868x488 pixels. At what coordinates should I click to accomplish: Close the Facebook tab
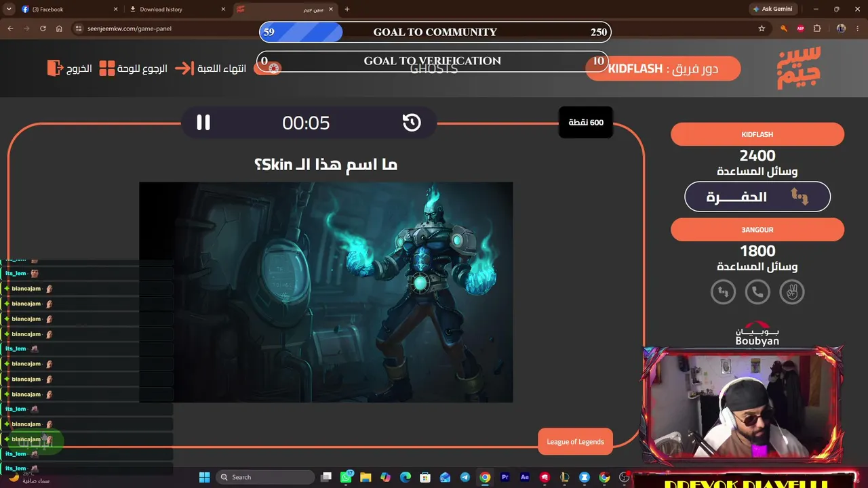point(115,9)
